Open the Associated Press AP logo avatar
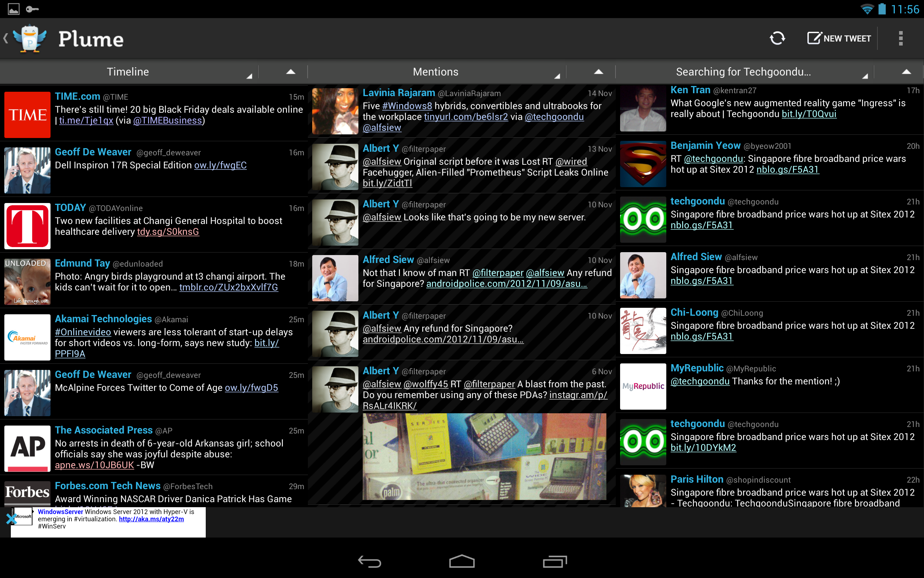 point(27,448)
